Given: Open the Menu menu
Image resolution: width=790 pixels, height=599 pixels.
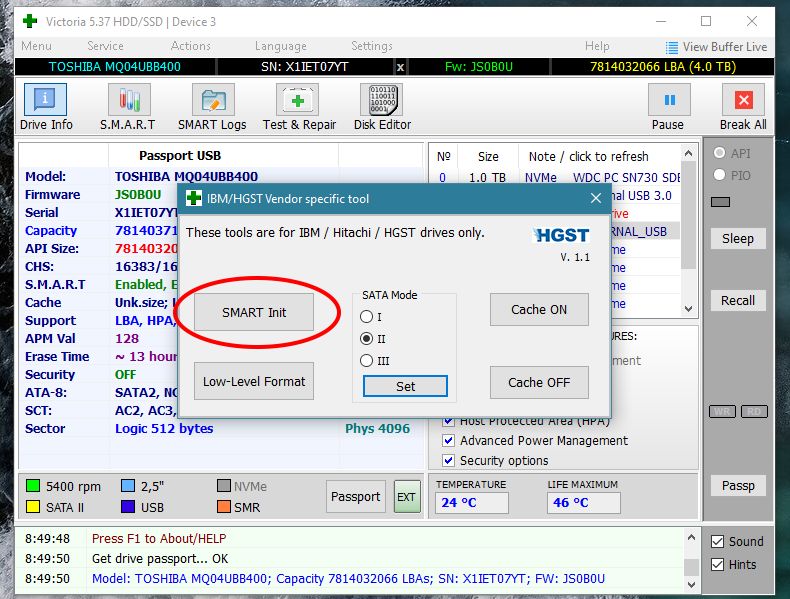Looking at the screenshot, I should coord(36,46).
